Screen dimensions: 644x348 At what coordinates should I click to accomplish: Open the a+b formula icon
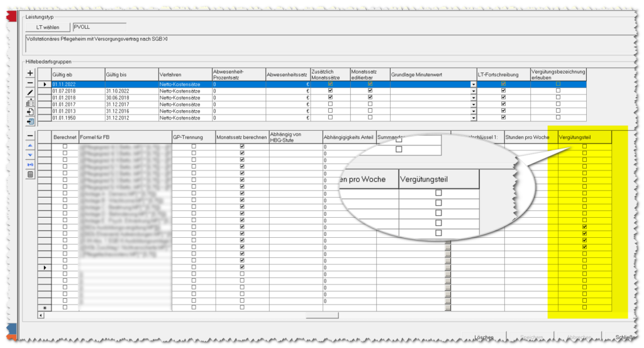point(30,165)
